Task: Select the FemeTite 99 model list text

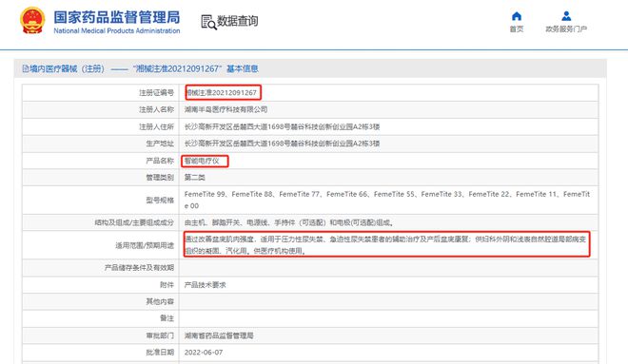Action: coord(387,200)
